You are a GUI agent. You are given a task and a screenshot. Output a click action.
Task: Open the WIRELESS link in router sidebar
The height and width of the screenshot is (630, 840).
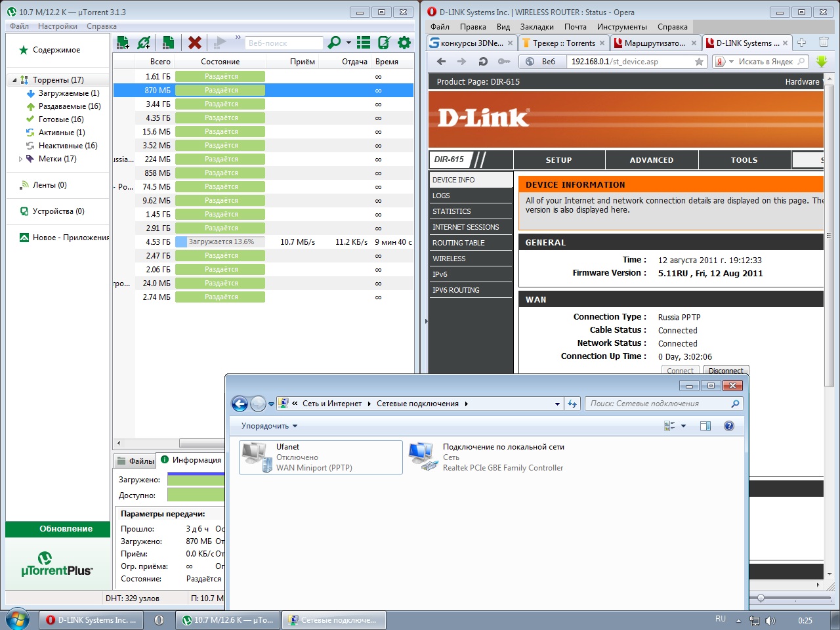coord(449,259)
